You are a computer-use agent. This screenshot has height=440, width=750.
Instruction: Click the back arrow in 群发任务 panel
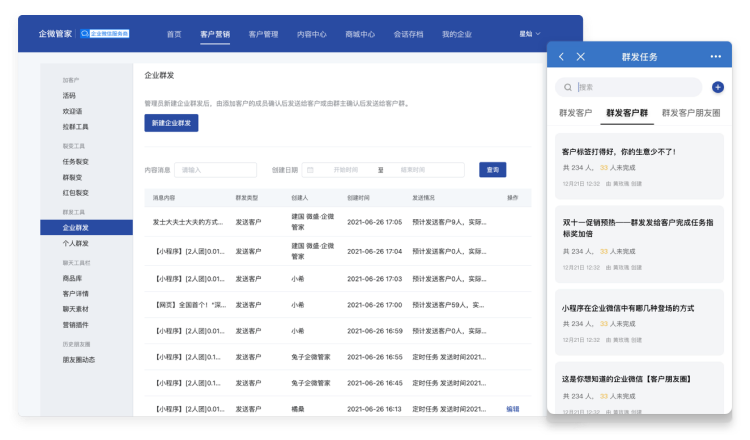tap(562, 57)
